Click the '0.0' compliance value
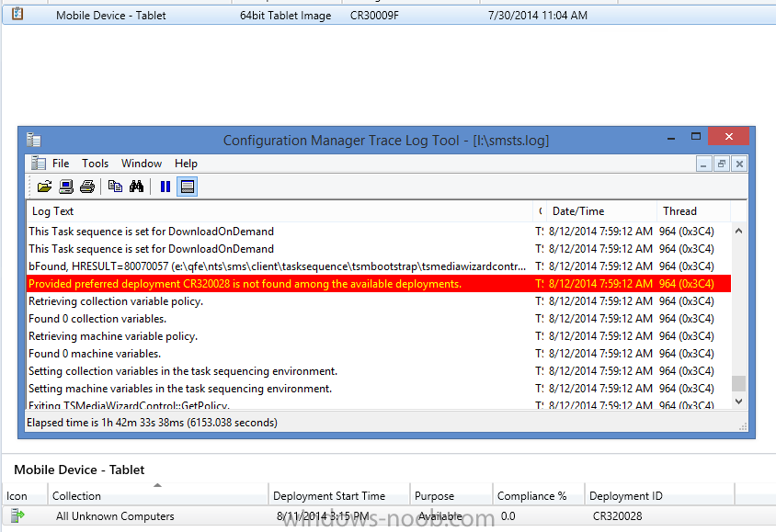Viewport: 776px width, 532px height. coord(508,516)
